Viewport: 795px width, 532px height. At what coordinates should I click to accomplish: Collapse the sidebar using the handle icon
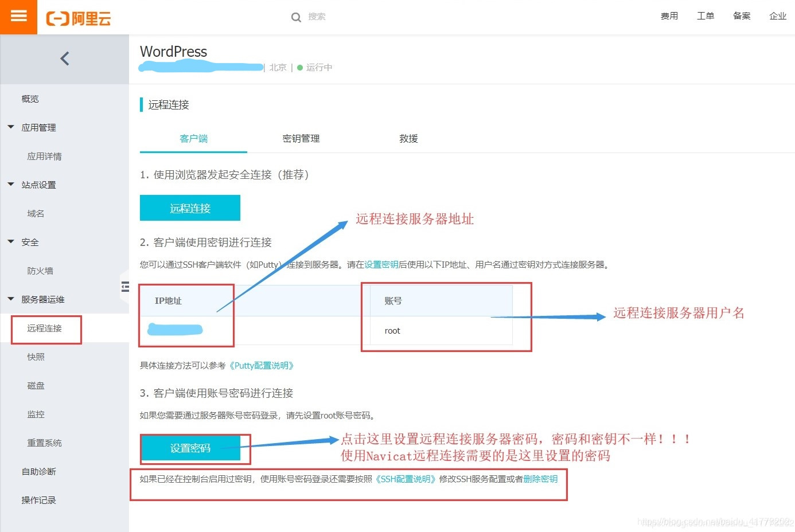click(x=125, y=287)
